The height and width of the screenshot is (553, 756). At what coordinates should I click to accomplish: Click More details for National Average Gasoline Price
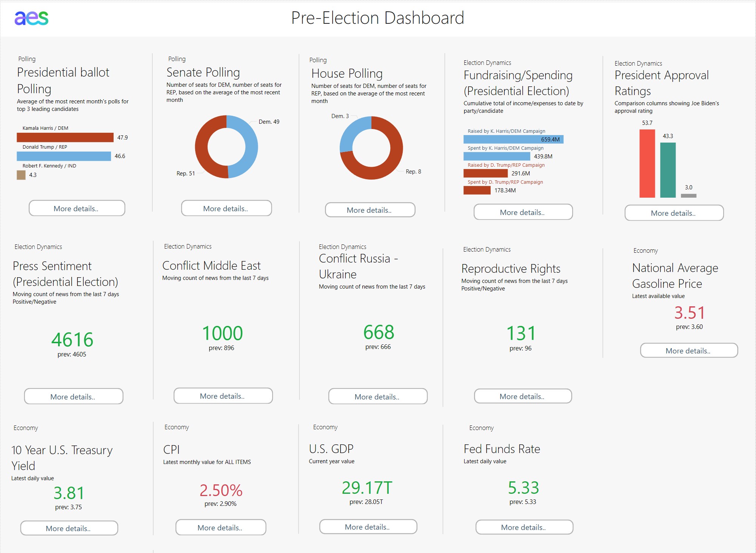click(688, 351)
